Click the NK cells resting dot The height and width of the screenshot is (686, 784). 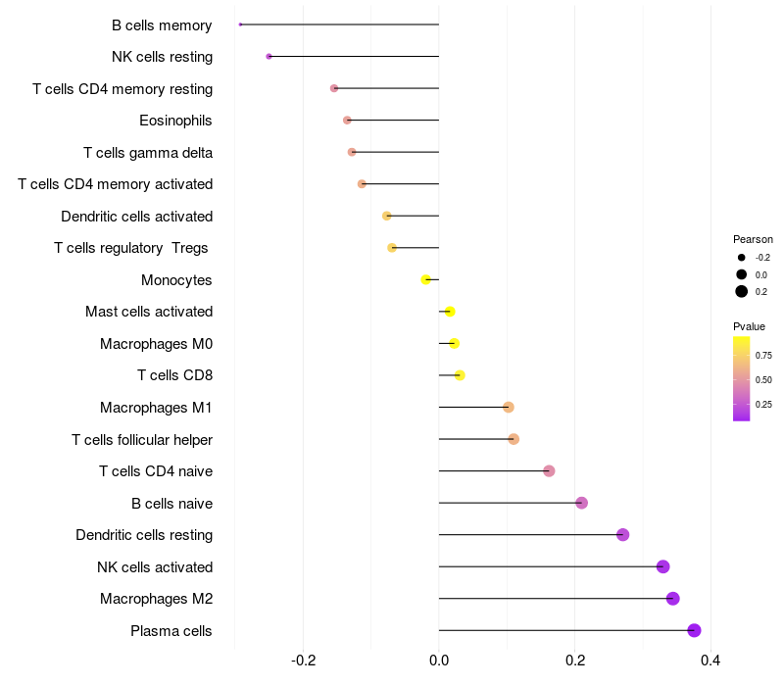pos(269,57)
